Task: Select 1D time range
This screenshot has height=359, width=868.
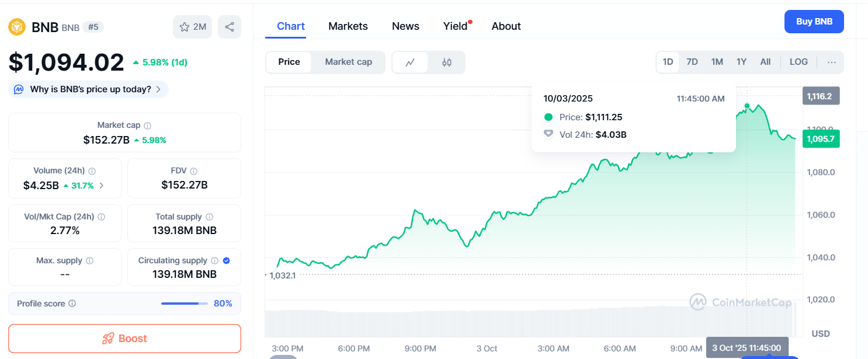Action: 668,62
